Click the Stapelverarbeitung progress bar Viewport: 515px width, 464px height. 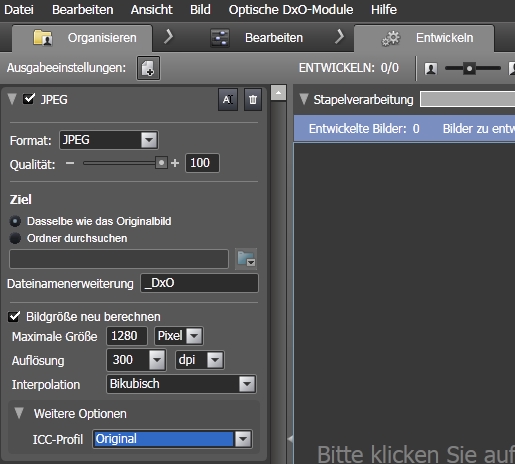[467, 99]
